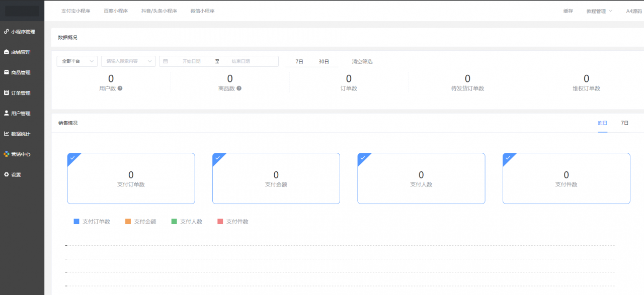
Task: Click the A4源码 link in header
Action: 634,11
